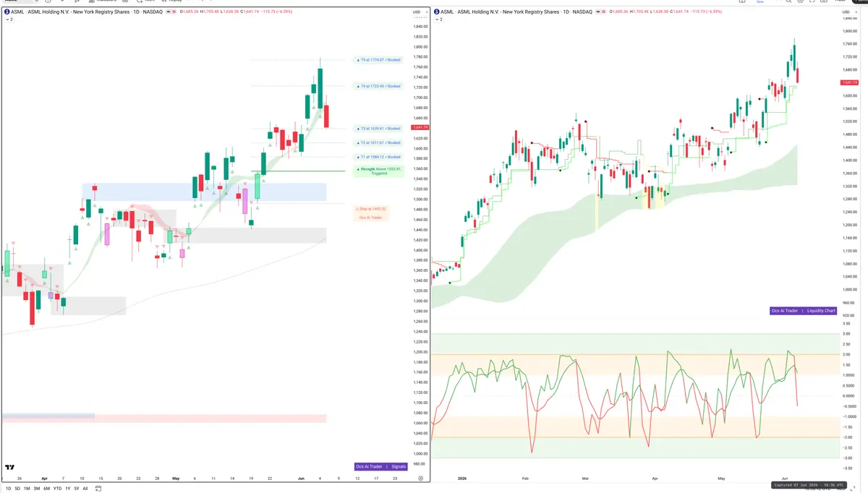Viewport: 868px width, 493px height.
Task: Click the Apr label on left time axis
Action: pos(44,479)
